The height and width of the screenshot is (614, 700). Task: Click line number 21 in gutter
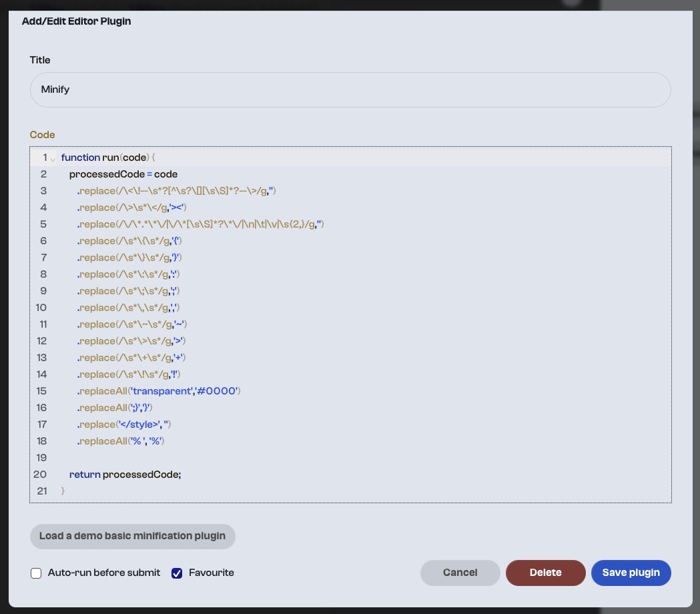42,491
